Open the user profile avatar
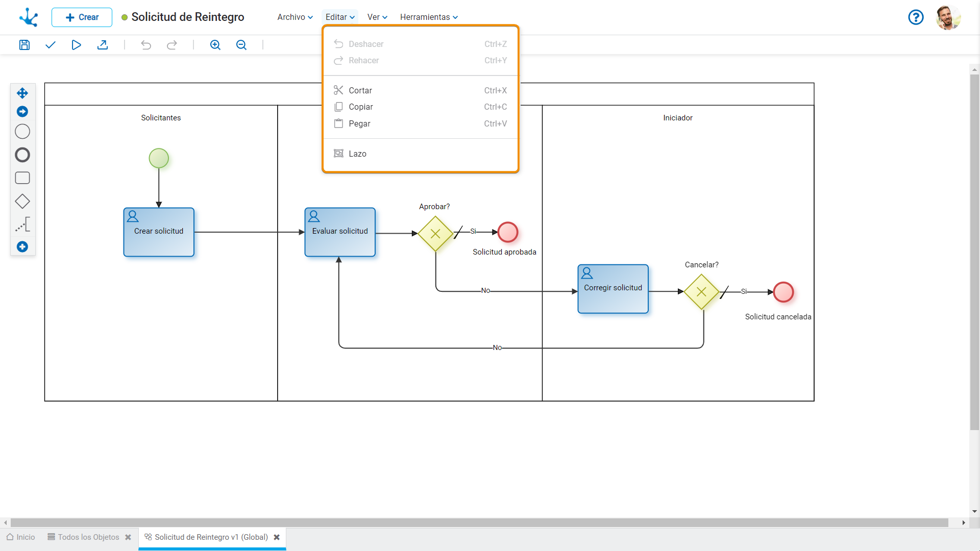This screenshot has width=980, height=551. [948, 17]
